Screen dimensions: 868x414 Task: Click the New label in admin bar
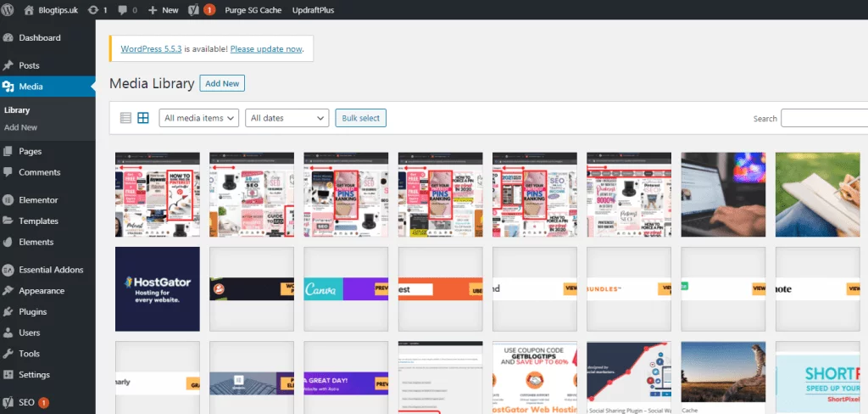(x=170, y=10)
